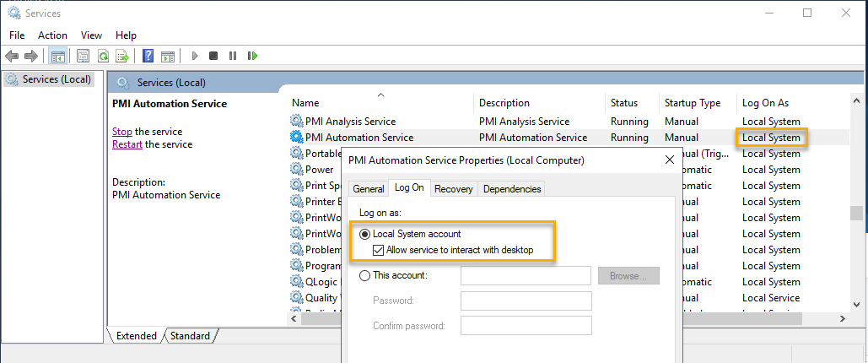Switch to the Recovery tab

[x=454, y=189]
